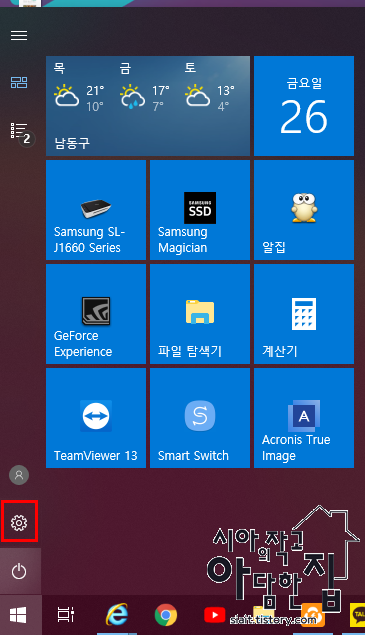Launch the Samsung Magician tile
Screen dimensions: 365x635
click(x=200, y=210)
